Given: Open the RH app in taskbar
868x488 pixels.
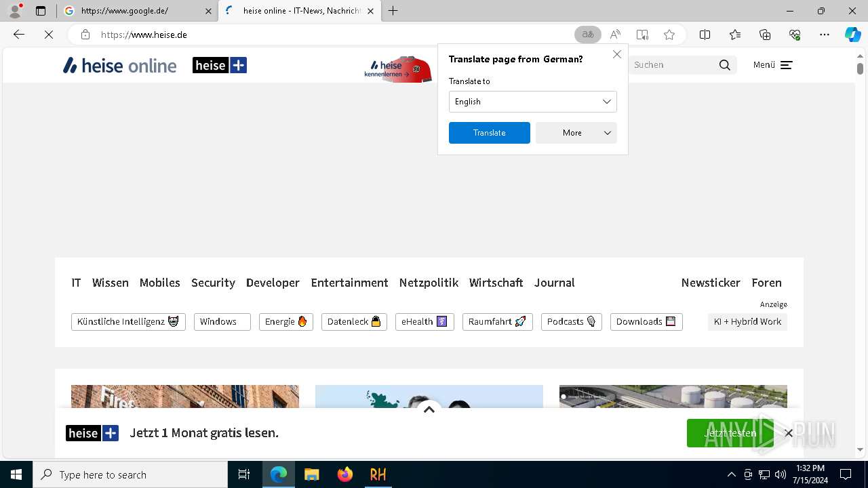Looking at the screenshot, I should pos(378,474).
